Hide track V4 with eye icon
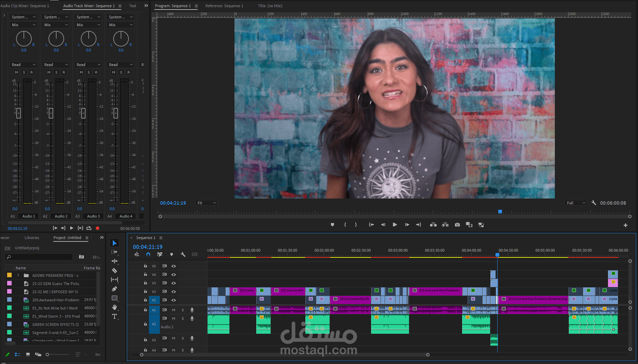 173,274
